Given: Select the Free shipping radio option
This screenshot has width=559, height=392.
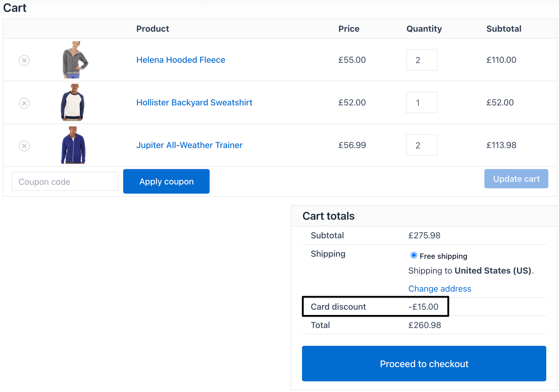Looking at the screenshot, I should coord(414,256).
